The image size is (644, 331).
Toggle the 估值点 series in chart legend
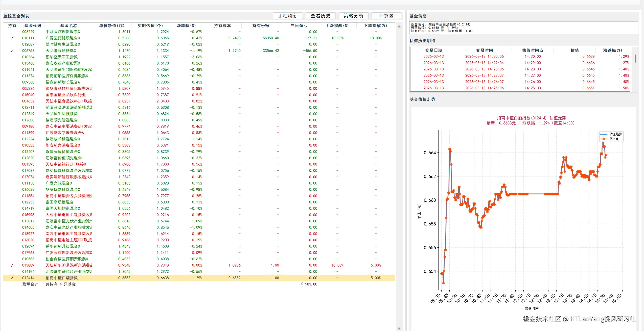coord(614,139)
